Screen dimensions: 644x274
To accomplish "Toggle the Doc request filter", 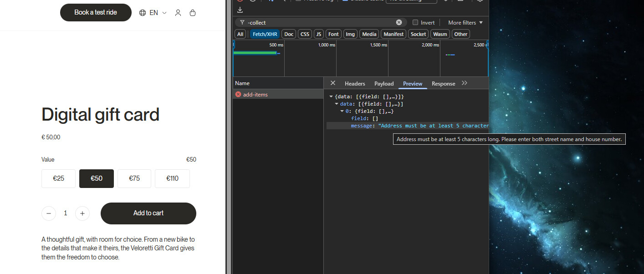I will tap(289, 34).
